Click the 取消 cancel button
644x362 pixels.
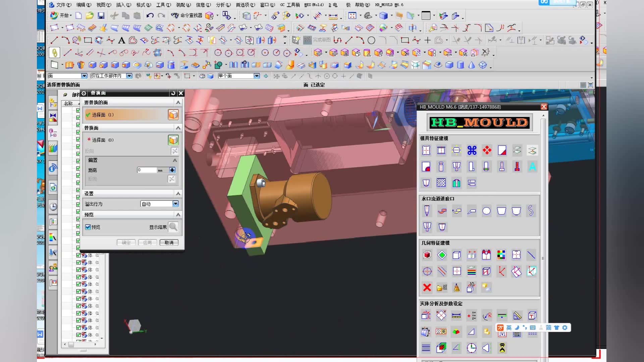click(x=169, y=242)
